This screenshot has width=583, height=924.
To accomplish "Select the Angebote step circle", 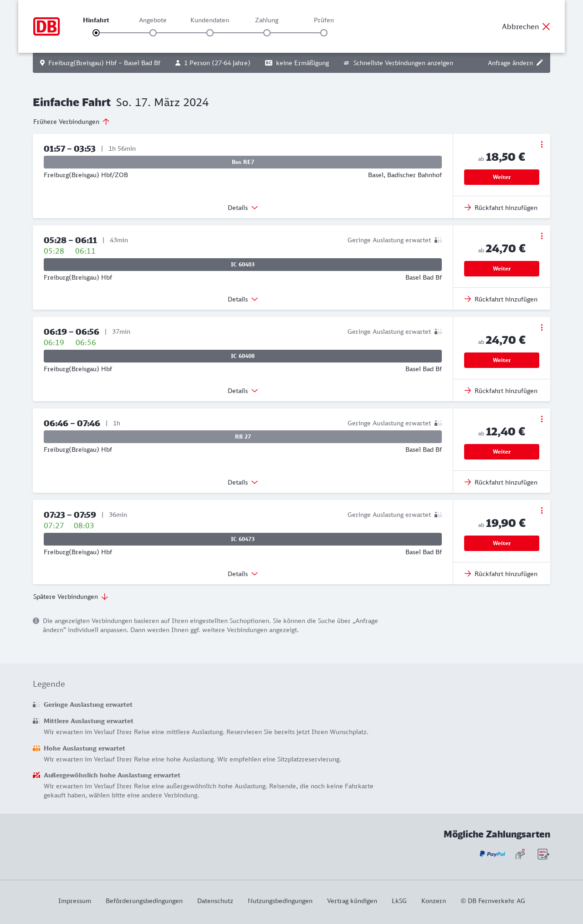I will (x=153, y=33).
